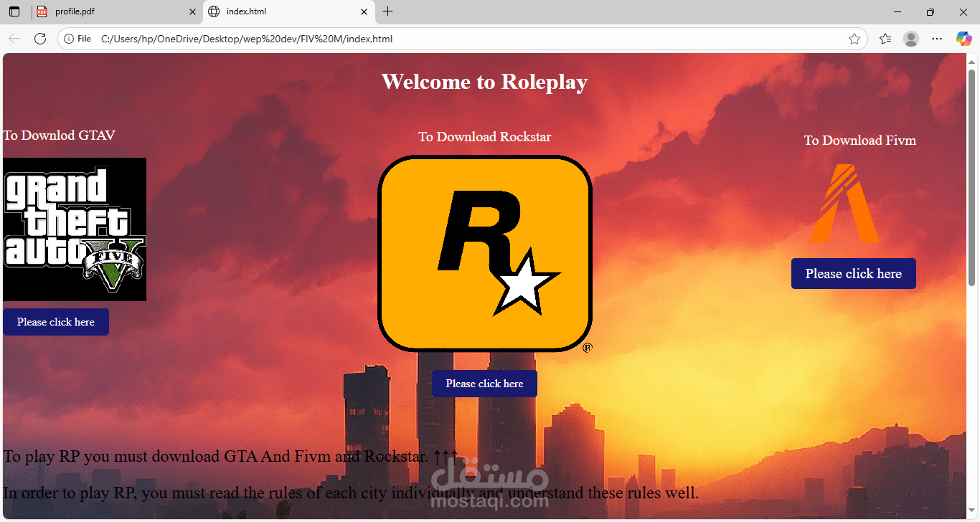Click the button under the Rockstar logo
This screenshot has width=980, height=522.
click(484, 384)
